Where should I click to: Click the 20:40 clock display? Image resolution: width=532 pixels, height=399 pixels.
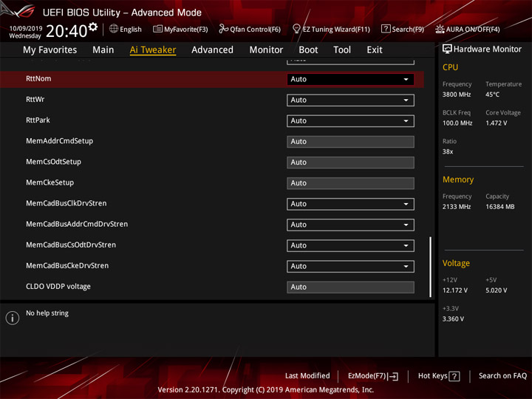[x=66, y=31]
